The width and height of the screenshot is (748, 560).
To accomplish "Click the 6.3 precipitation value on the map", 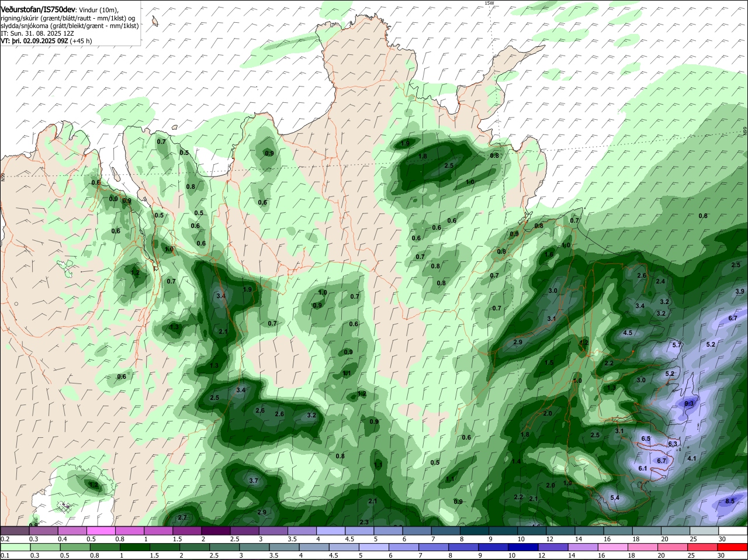I will [x=673, y=444].
